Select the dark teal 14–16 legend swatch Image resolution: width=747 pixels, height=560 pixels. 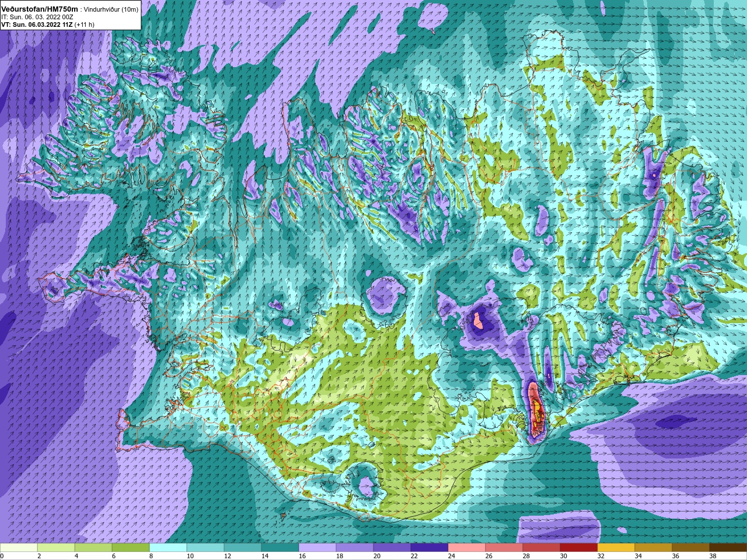280,548
